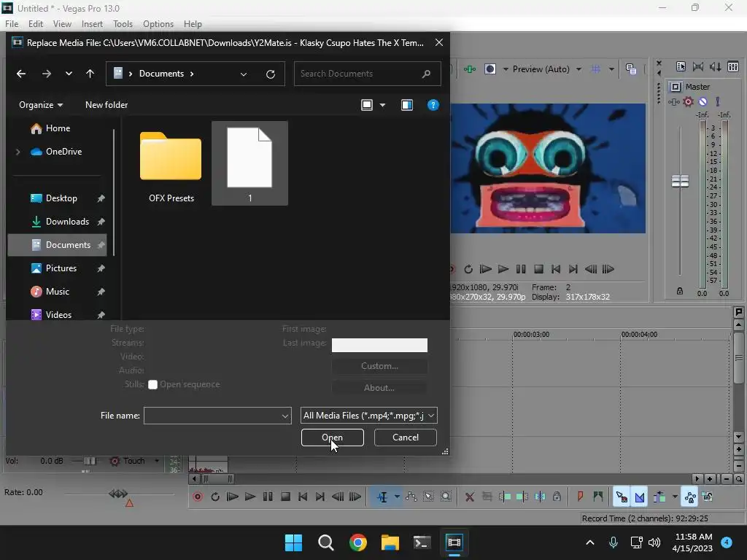Click the Cancel button
The width and height of the screenshot is (747, 560).
(406, 437)
